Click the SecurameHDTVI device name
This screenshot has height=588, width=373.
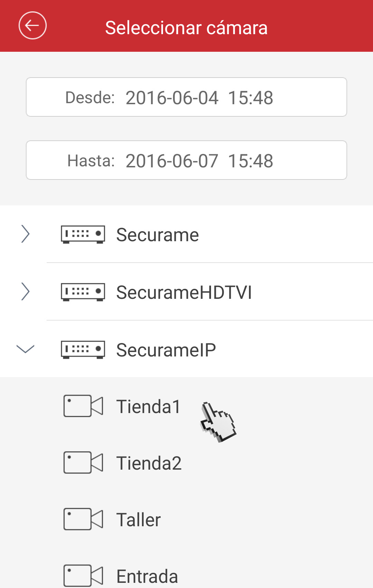pos(184,293)
